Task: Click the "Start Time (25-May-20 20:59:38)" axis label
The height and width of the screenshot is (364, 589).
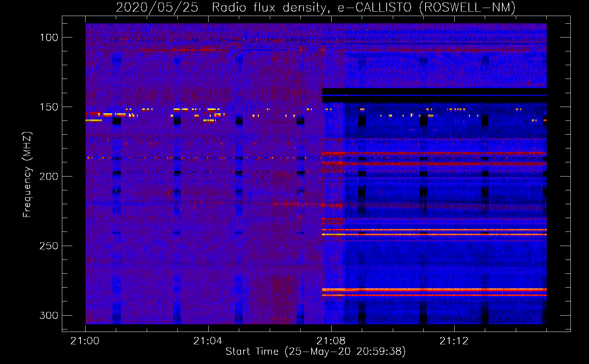Action: click(x=316, y=352)
